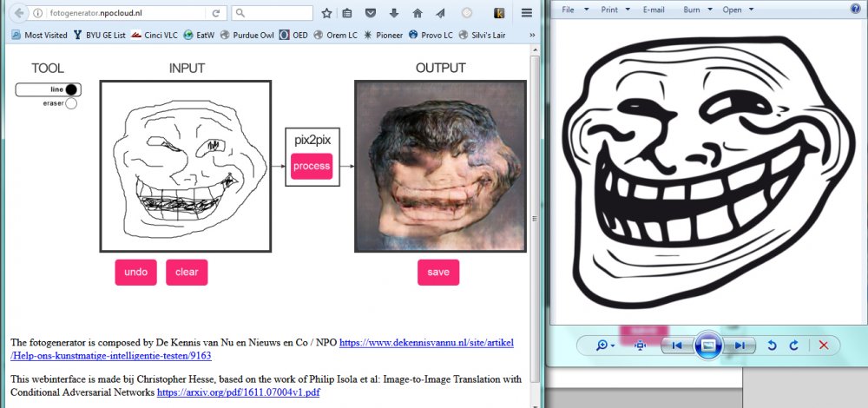Image resolution: width=868 pixels, height=408 pixels.
Task: Open the Pioneer bookmark
Action: tap(383, 35)
